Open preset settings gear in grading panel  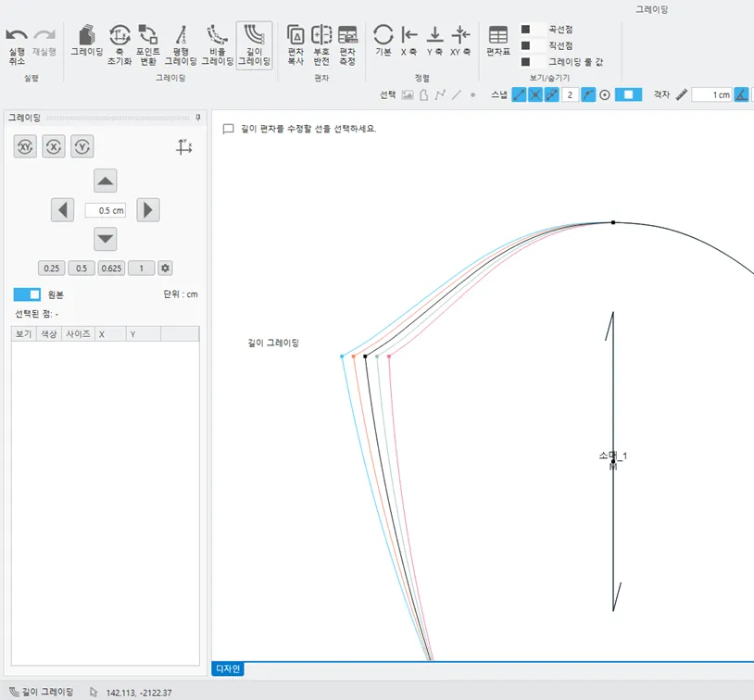click(x=166, y=269)
